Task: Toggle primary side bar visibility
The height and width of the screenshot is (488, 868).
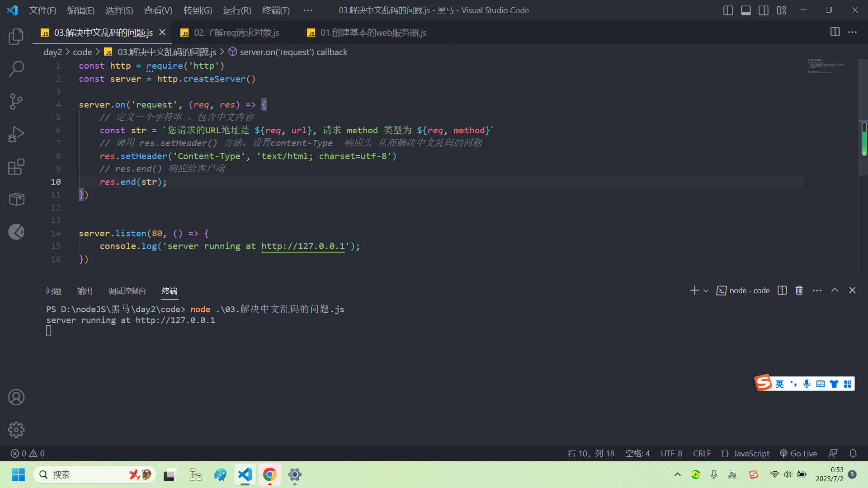Action: [x=728, y=10]
